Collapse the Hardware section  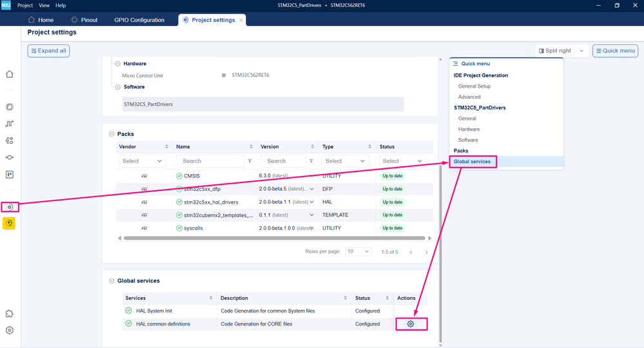[x=118, y=64]
